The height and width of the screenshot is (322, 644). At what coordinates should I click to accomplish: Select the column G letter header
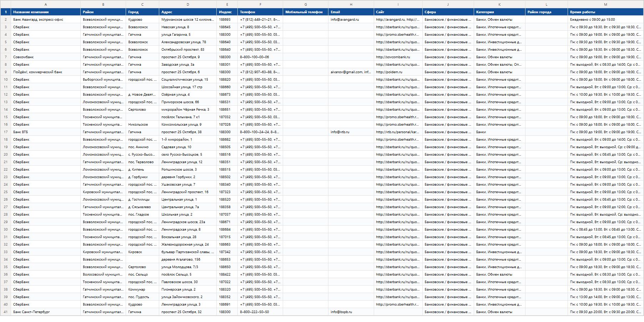[x=306, y=4]
